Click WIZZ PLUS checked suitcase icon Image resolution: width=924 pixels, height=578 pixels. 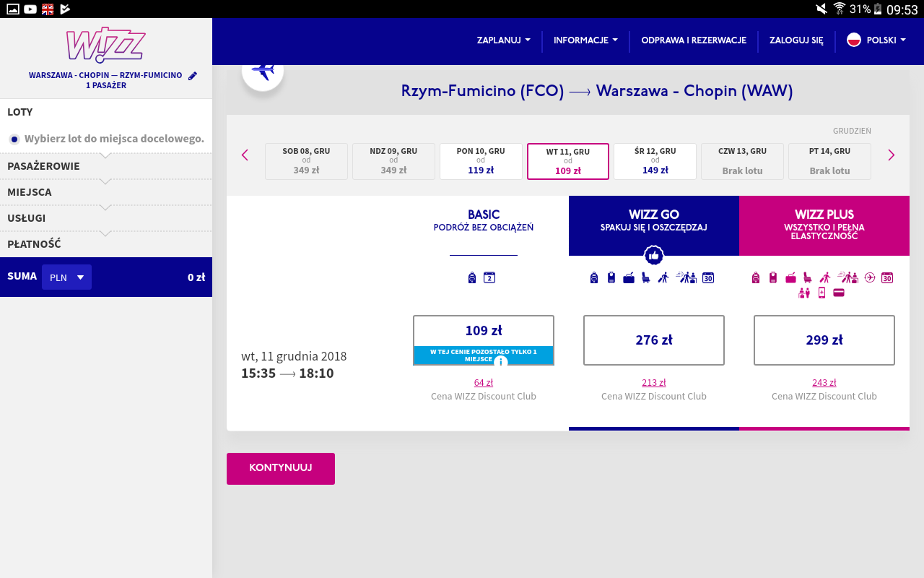[x=790, y=277]
